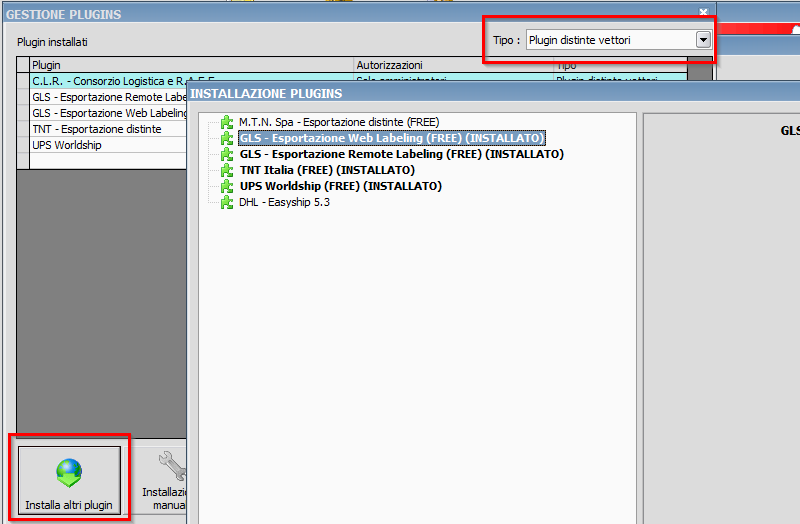Click the Autorizzazioni column header
This screenshot has height=524, width=800.
pyautogui.click(x=454, y=65)
